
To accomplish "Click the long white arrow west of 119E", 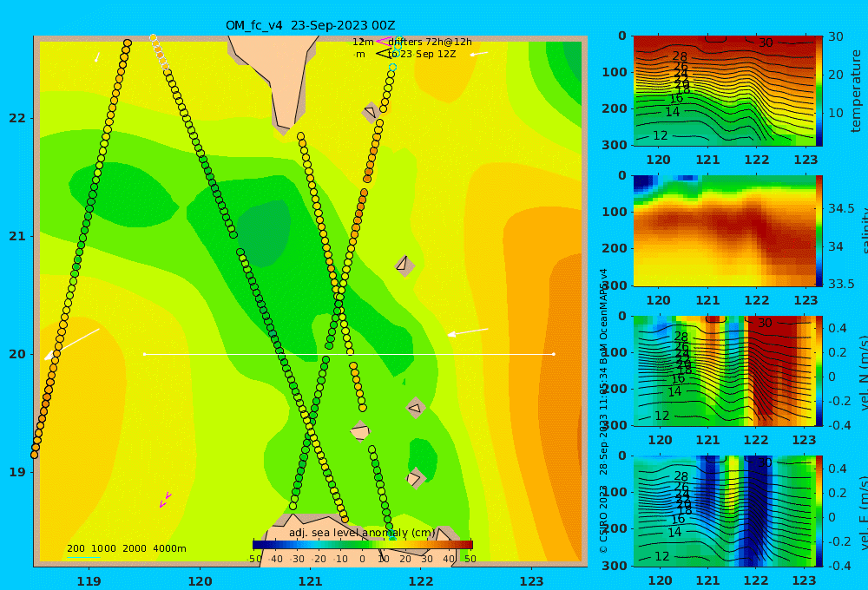I will (72, 344).
